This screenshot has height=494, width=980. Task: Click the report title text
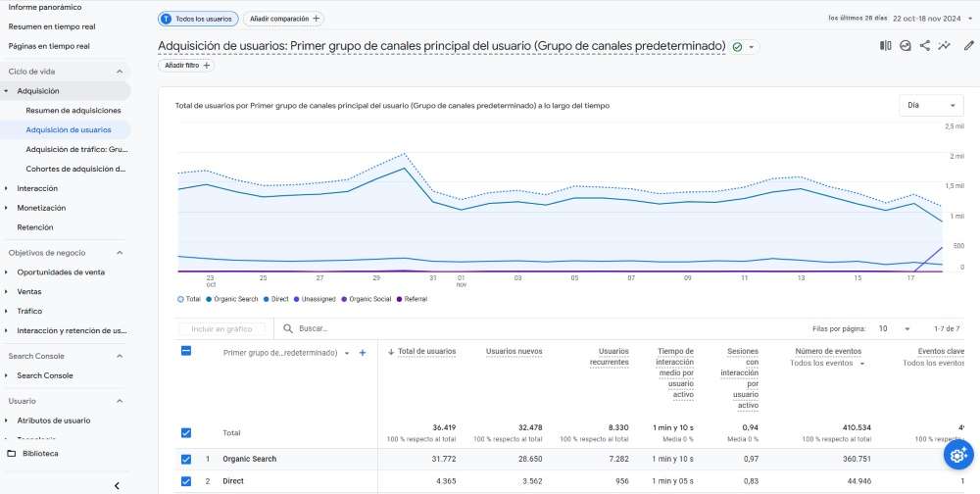441,46
